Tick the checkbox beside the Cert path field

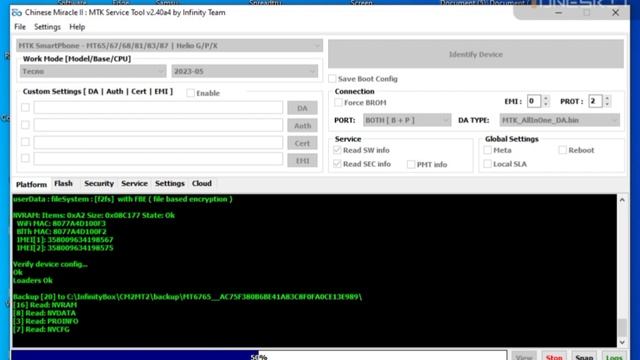pyautogui.click(x=25, y=142)
